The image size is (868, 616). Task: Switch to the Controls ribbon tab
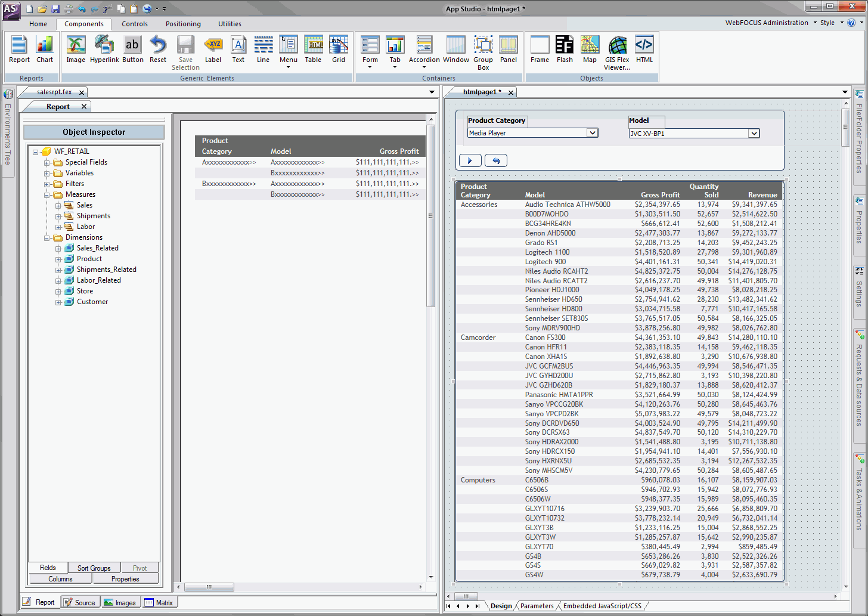pyautogui.click(x=135, y=24)
